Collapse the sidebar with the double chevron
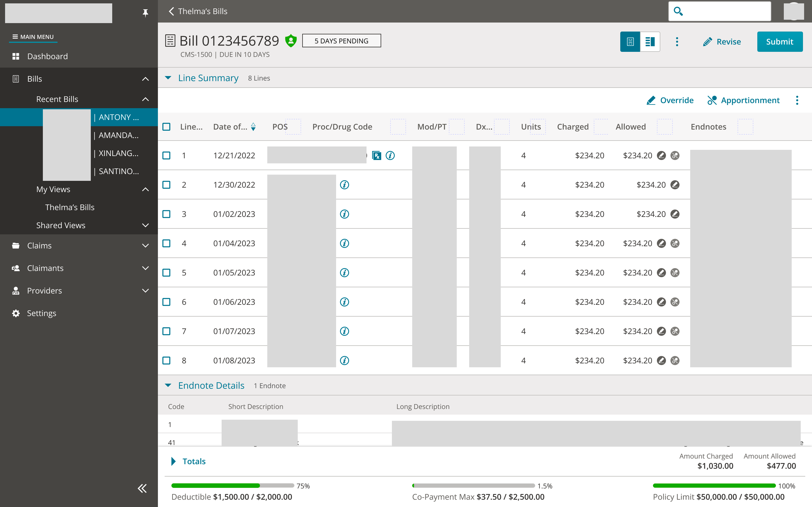The height and width of the screenshot is (507, 812). (142, 488)
